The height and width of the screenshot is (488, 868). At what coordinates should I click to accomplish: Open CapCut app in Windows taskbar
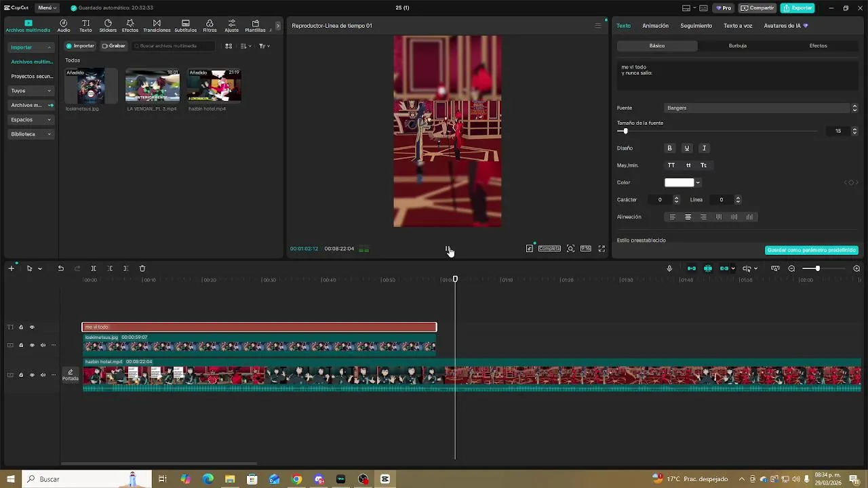click(x=385, y=479)
